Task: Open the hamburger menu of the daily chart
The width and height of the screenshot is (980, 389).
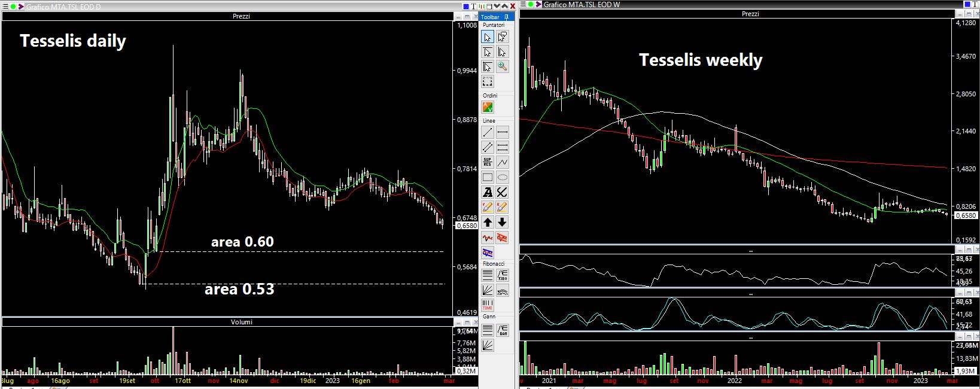Action: 5,6
